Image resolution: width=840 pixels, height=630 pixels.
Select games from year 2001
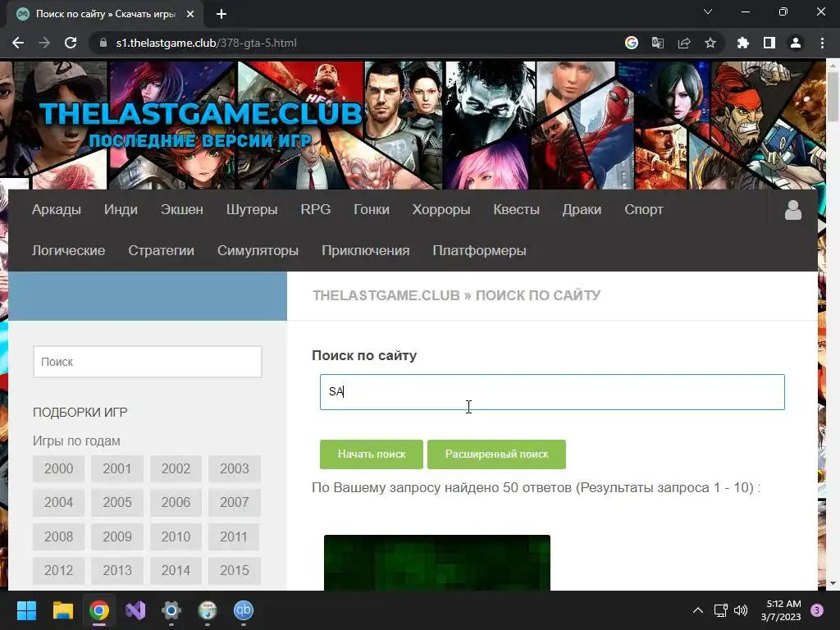[x=116, y=468]
